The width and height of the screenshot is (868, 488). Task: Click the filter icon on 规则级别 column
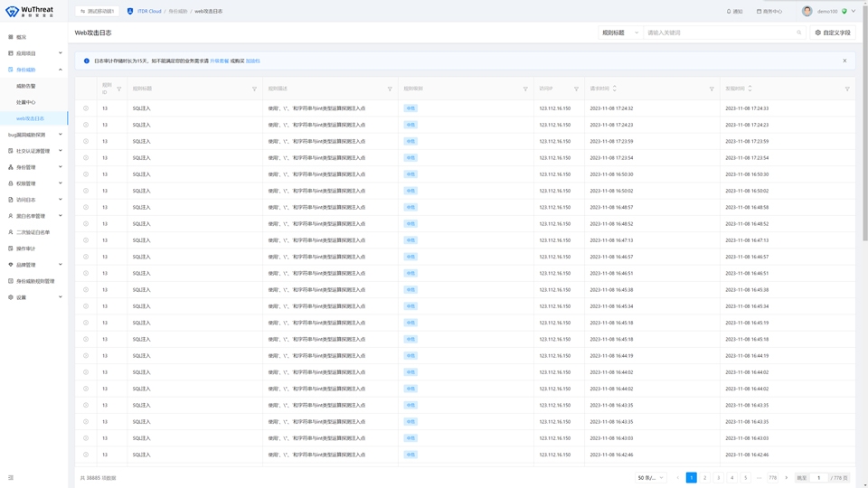click(x=525, y=89)
